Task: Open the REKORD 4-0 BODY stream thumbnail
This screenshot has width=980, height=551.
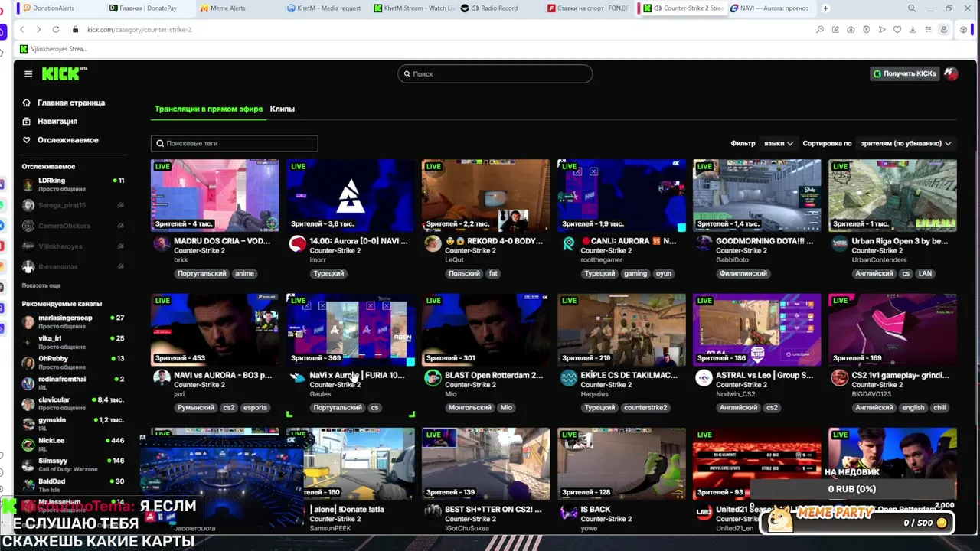Action: pyautogui.click(x=485, y=195)
